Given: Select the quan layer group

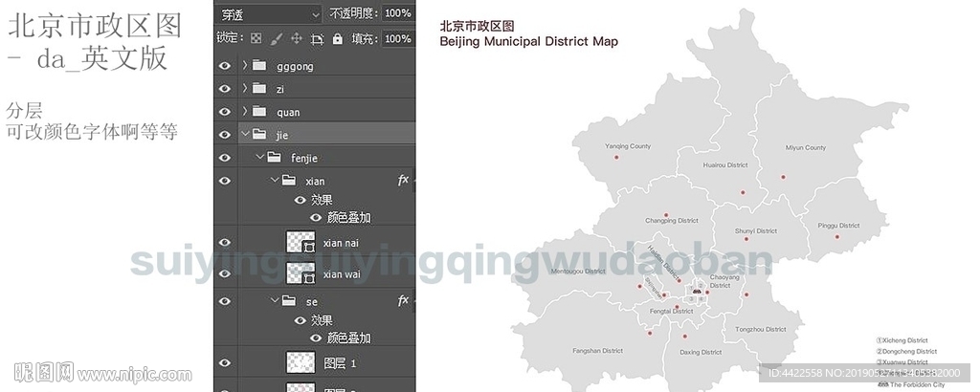Looking at the screenshot, I should [x=287, y=112].
